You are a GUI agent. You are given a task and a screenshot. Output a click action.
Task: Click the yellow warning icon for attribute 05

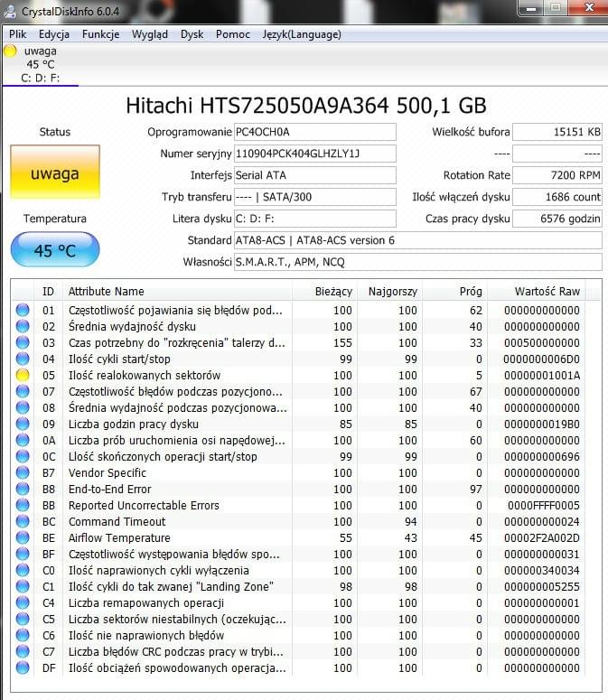(x=23, y=375)
